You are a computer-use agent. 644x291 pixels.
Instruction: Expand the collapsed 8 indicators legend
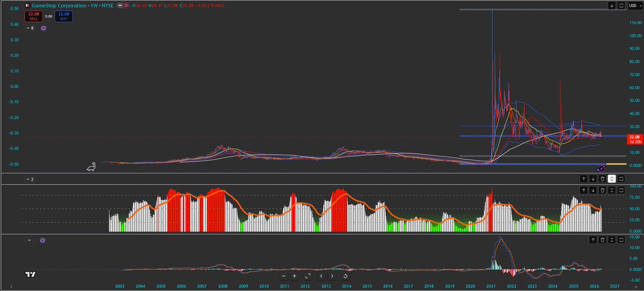pyautogui.click(x=30, y=28)
